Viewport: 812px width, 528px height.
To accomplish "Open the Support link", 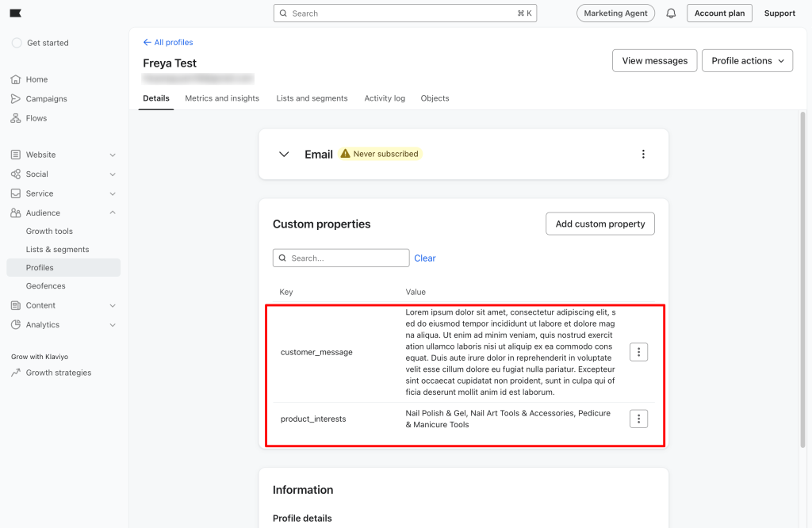I will pyautogui.click(x=779, y=13).
